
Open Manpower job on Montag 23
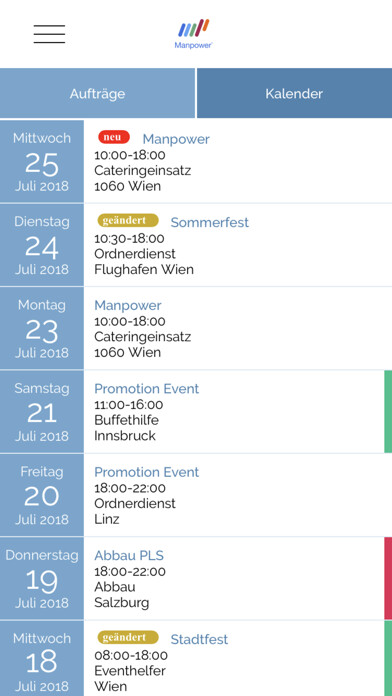point(128,305)
